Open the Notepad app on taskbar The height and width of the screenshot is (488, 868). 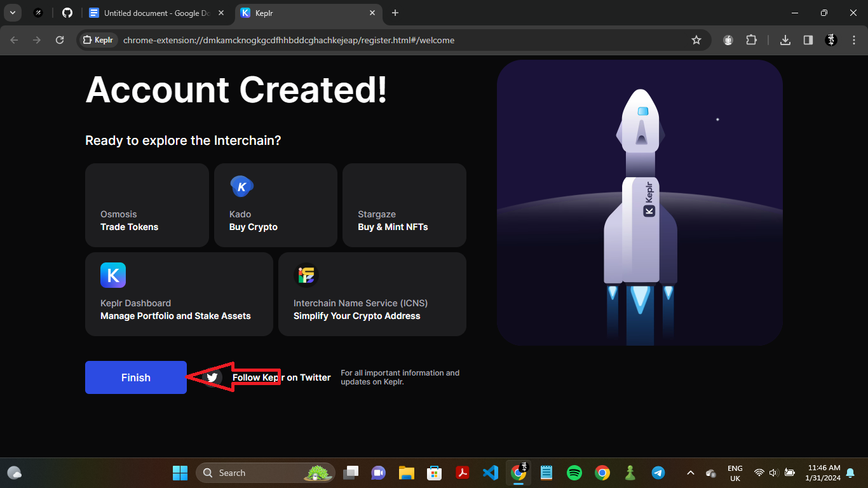546,473
